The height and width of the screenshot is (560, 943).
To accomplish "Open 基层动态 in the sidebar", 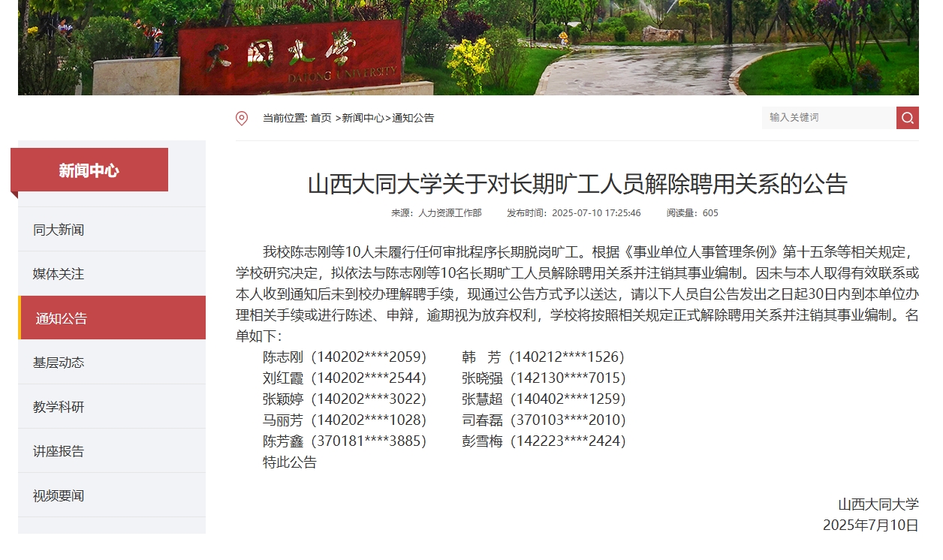I will pos(59,363).
